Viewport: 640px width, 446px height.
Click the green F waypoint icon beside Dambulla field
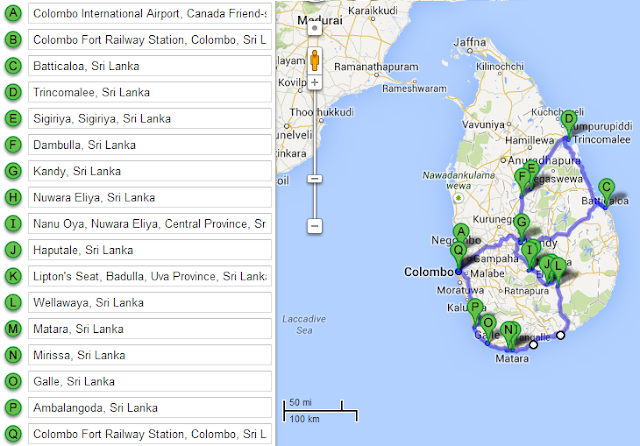coord(13,145)
